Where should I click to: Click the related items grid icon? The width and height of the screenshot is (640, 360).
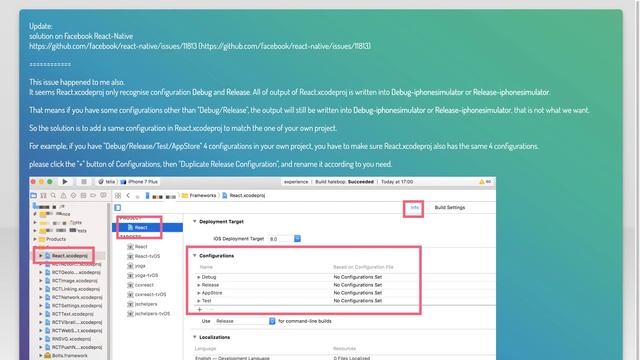[x=118, y=196]
